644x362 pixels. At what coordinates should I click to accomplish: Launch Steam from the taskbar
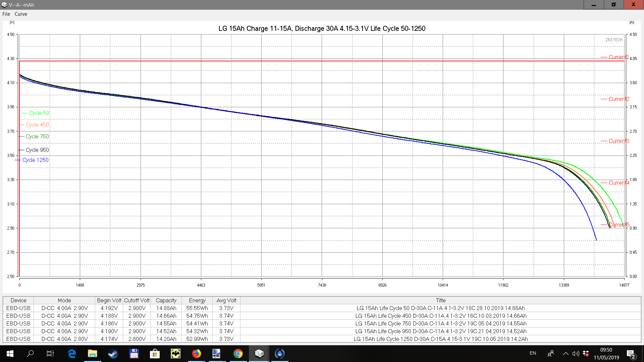click(113, 353)
